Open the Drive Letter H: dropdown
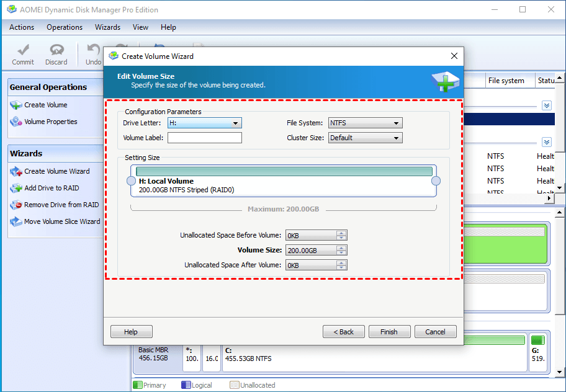Screen dimensions: 566x392 205,123
